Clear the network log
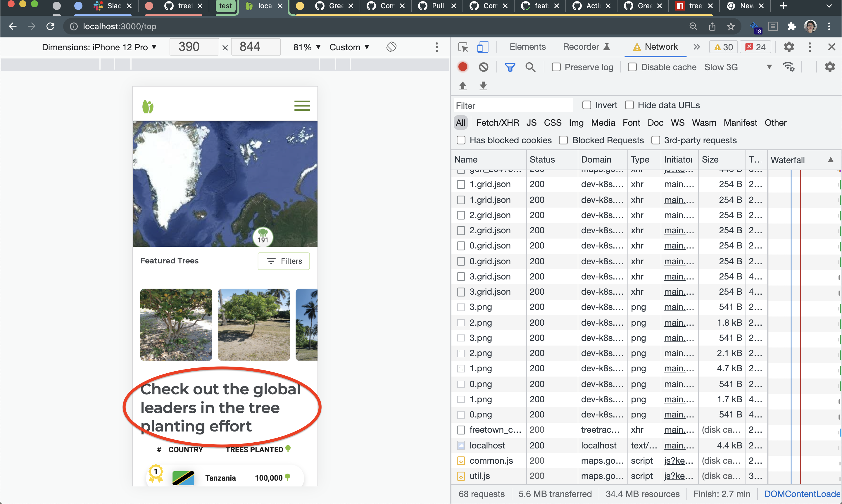The image size is (842, 504). (x=483, y=67)
